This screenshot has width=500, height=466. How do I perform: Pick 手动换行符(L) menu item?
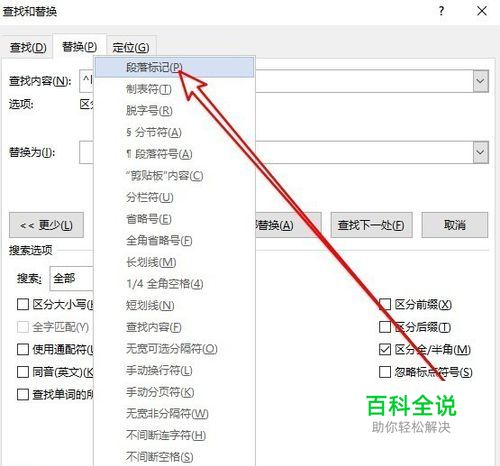[174, 370]
